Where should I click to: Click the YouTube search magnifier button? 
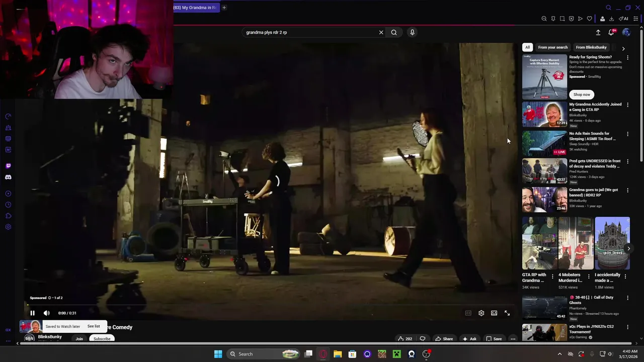pyautogui.click(x=394, y=32)
